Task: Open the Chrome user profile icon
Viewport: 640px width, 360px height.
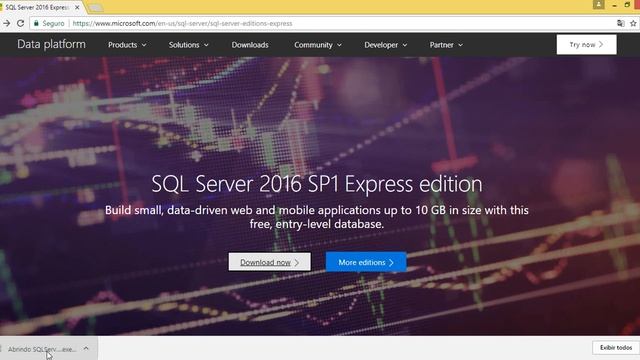Action: click(x=599, y=4)
